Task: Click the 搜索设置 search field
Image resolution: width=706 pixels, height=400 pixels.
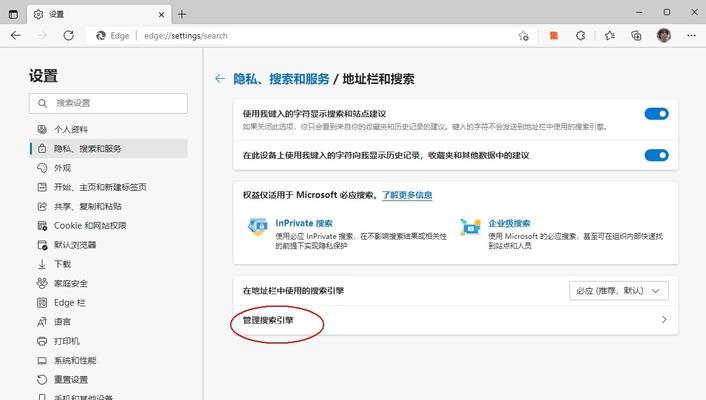Action: tap(108, 103)
